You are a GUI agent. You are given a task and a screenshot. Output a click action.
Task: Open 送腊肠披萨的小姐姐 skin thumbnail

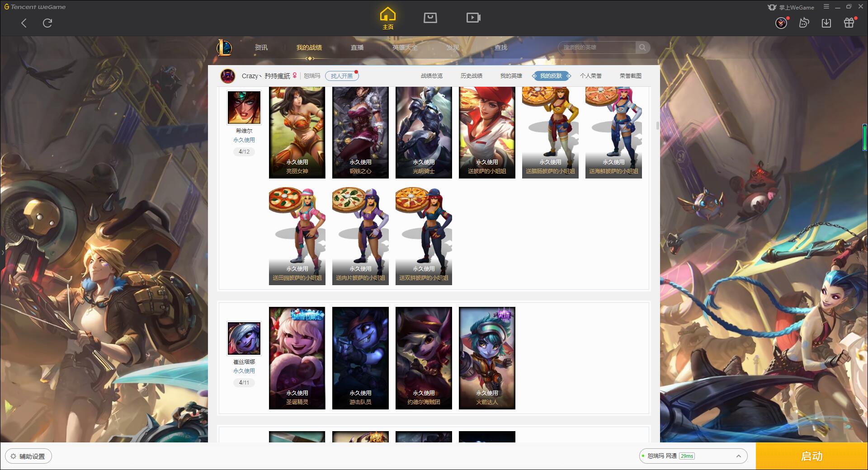[x=550, y=132]
